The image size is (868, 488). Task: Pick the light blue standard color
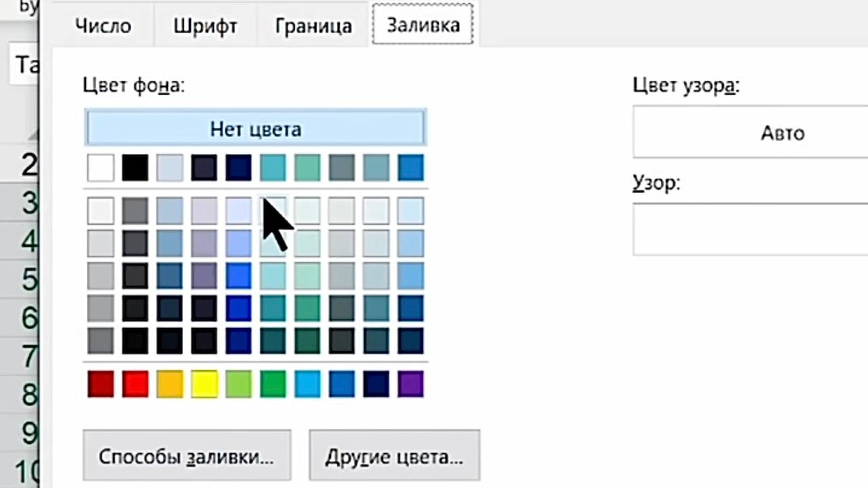(307, 384)
